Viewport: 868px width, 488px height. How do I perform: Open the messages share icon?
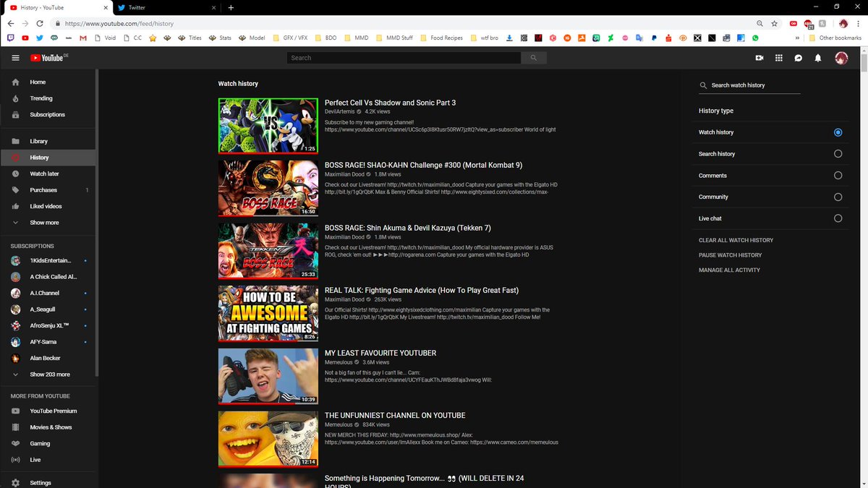[x=799, y=58]
